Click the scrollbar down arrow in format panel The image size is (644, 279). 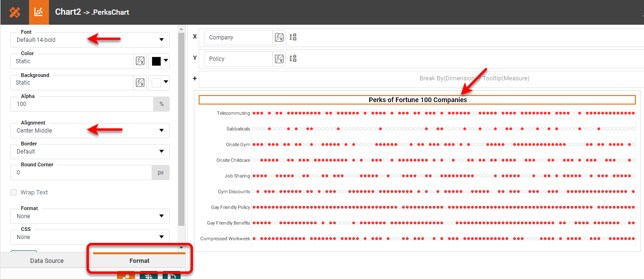pos(181,248)
